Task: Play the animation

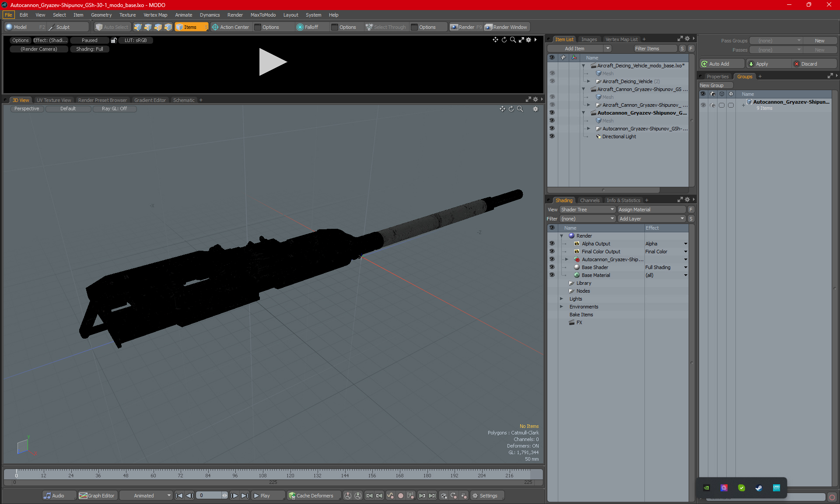Action: coord(267,496)
